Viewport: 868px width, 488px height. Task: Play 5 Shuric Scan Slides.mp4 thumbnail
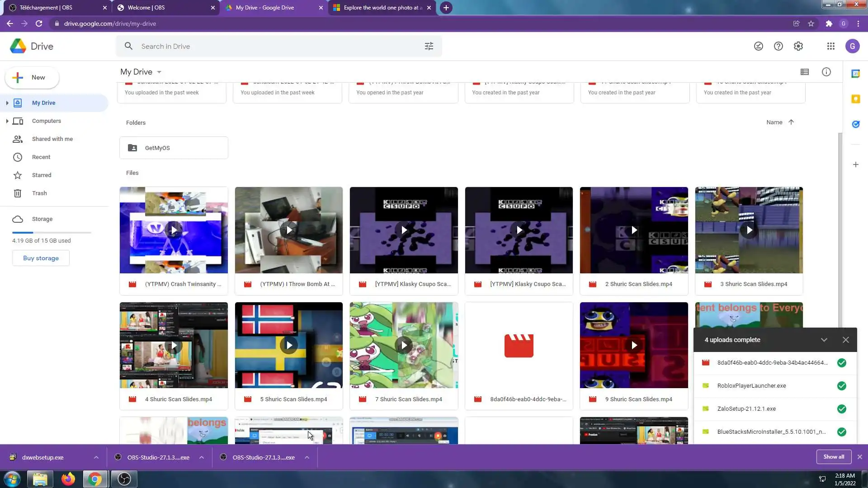click(x=289, y=345)
